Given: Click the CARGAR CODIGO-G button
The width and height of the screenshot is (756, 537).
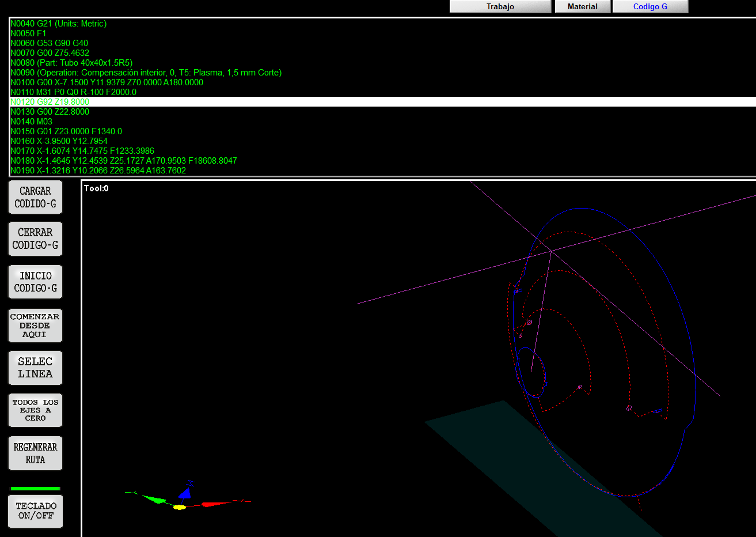Looking at the screenshot, I should click(x=35, y=197).
